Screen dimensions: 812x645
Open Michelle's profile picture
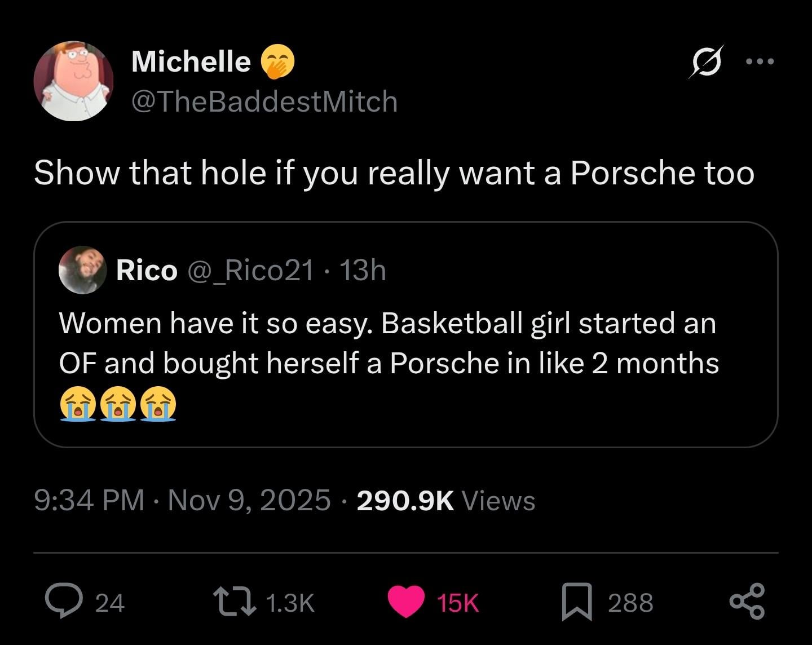74,81
